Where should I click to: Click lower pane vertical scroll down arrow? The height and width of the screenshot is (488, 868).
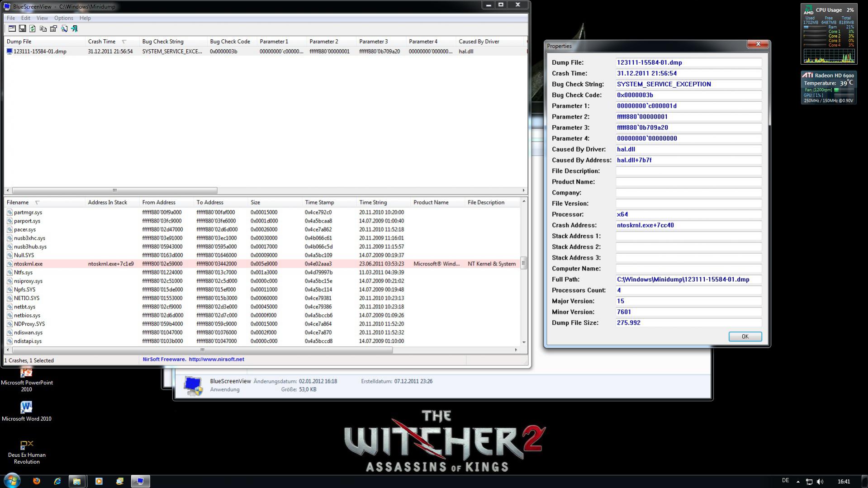pyautogui.click(x=524, y=342)
